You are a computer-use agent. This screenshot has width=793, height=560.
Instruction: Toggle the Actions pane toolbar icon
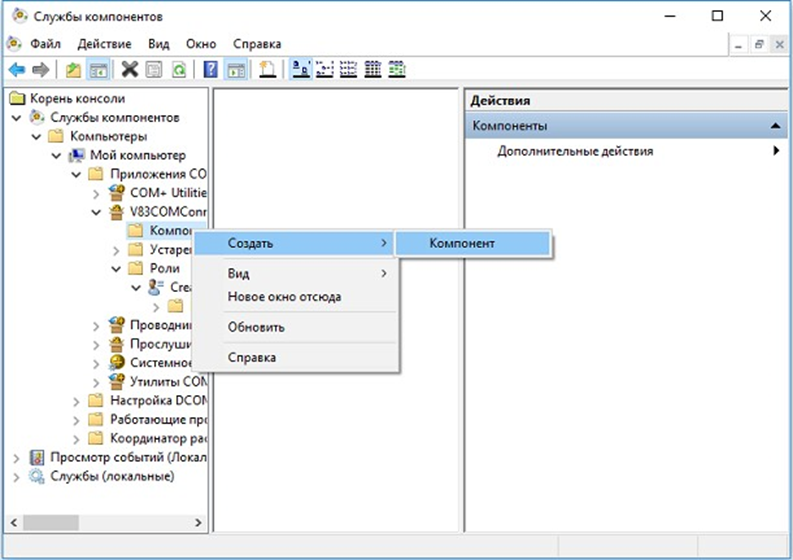[x=236, y=69]
